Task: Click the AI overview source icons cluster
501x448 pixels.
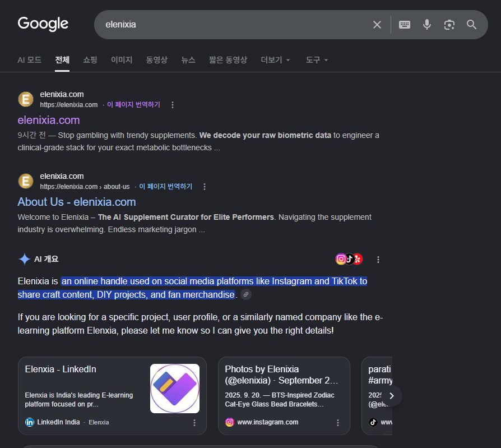Action: tap(349, 259)
